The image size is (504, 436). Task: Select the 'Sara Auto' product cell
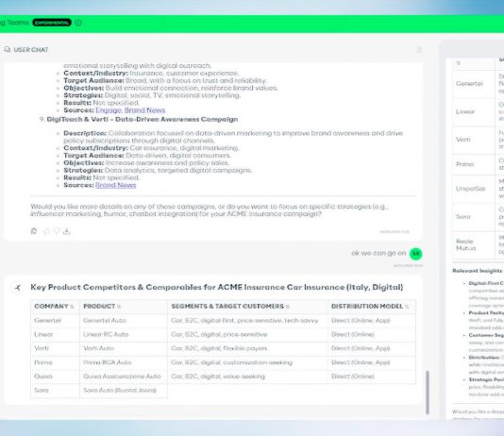tap(124, 391)
